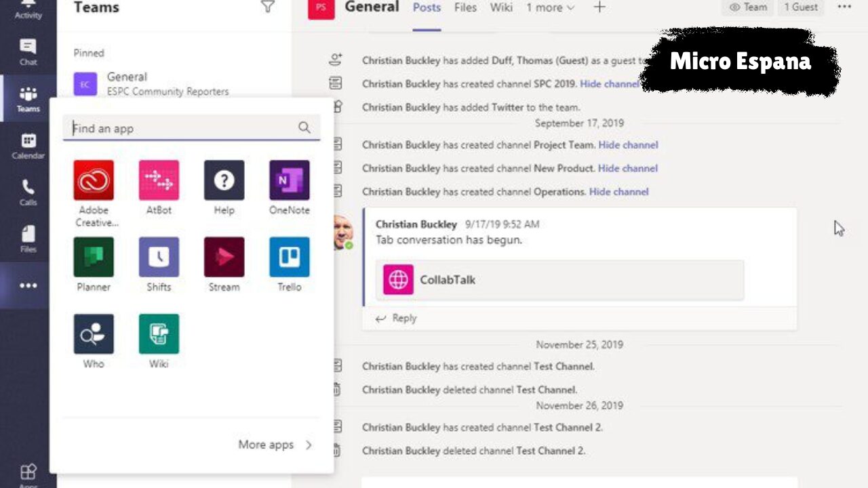Open the '1 more' tabs dropdown

[551, 7]
